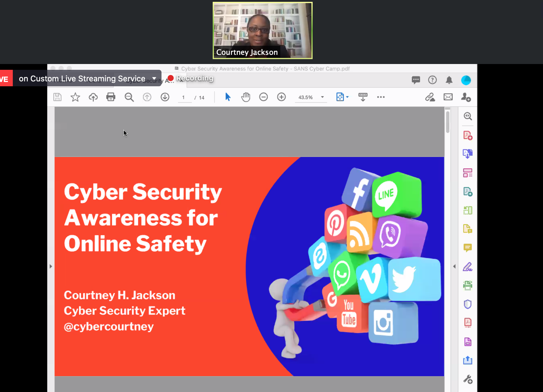Select the arrow selection tool
This screenshot has height=392, width=543.
coord(228,97)
